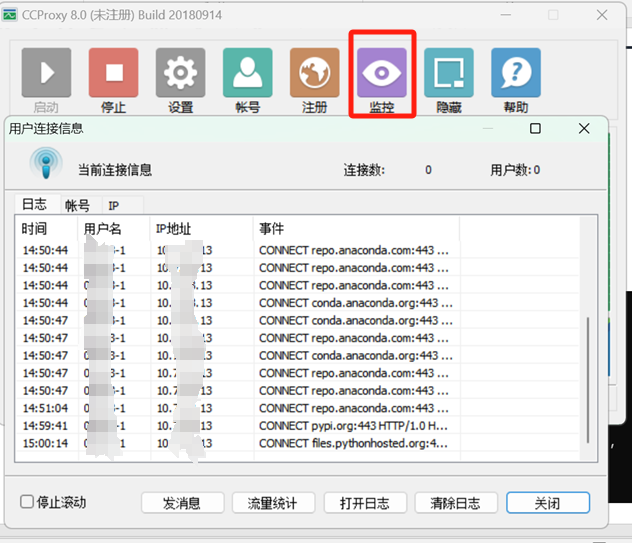Screen dimensions: 632x543
Task: Click the 事件 column header
Action: click(x=356, y=229)
